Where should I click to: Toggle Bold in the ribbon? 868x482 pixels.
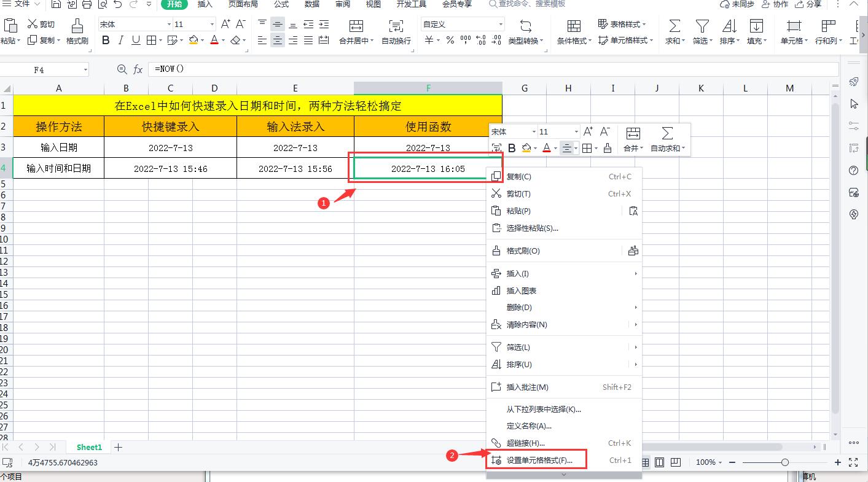(x=106, y=41)
